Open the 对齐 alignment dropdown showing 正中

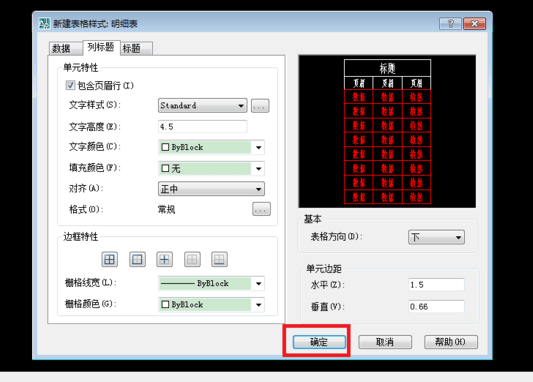(x=211, y=189)
